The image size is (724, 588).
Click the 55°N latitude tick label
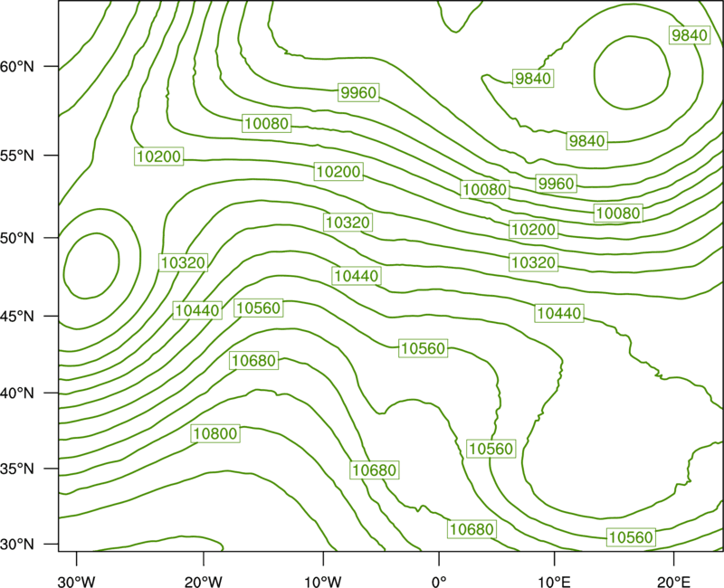(x=17, y=156)
